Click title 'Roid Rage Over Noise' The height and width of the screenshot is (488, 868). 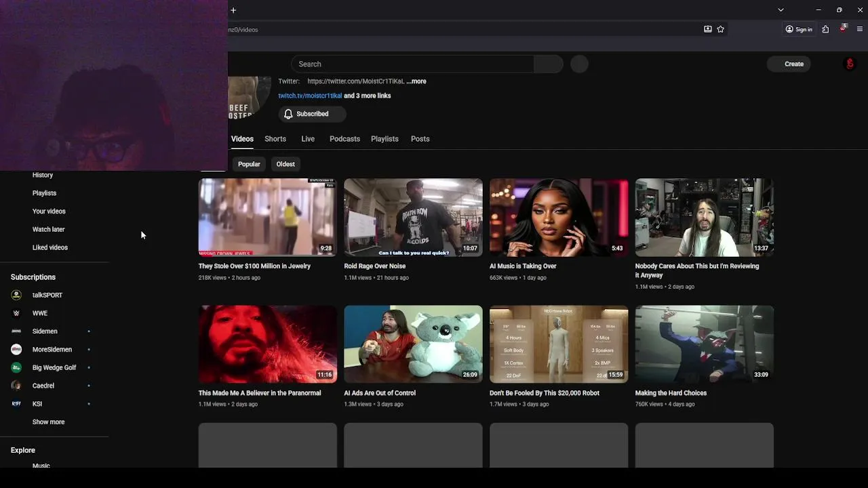pos(374,266)
